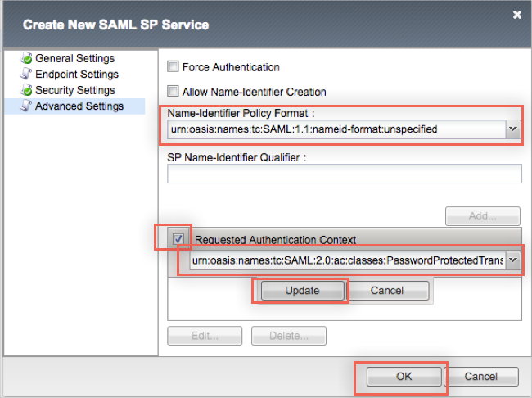This screenshot has width=532, height=398.
Task: Select Security Settings in sidebar
Action: [x=74, y=90]
